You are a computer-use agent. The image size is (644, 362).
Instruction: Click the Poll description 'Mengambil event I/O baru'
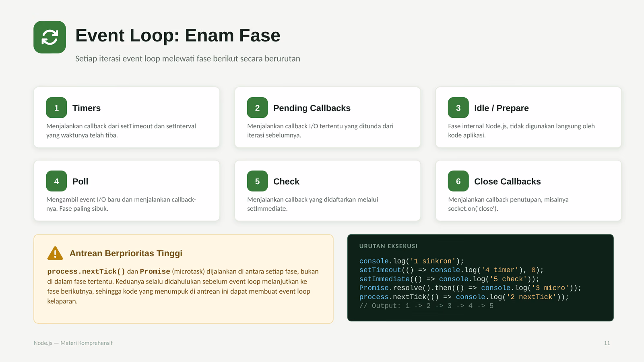coord(121,204)
